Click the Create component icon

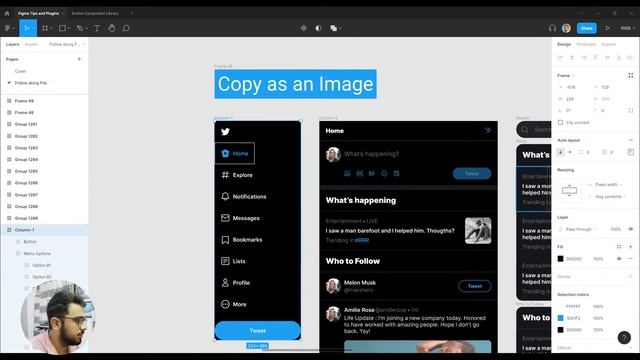point(304,28)
